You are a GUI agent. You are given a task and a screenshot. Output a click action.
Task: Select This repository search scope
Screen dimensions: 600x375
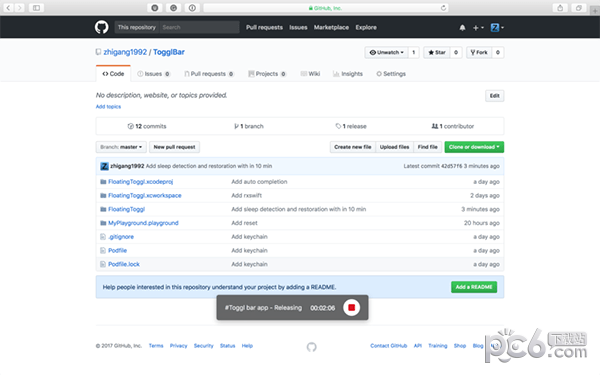(x=137, y=28)
